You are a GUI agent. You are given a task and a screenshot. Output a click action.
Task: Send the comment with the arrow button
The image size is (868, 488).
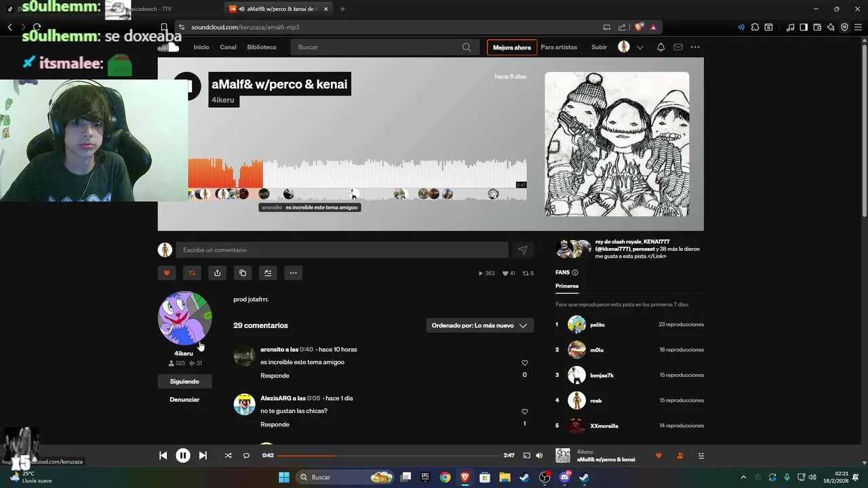[523, 250]
